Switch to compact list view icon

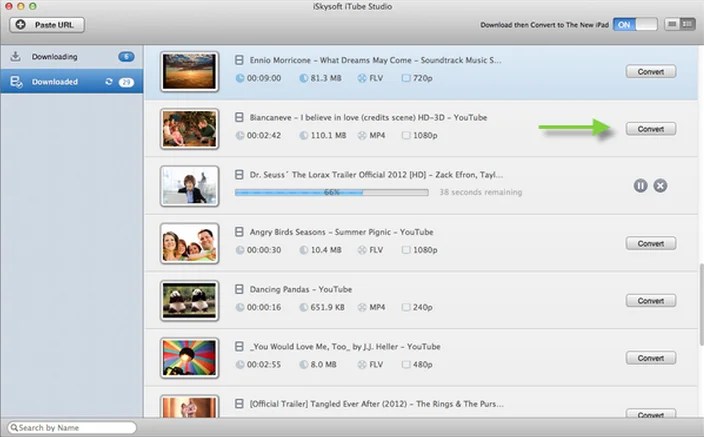point(672,24)
